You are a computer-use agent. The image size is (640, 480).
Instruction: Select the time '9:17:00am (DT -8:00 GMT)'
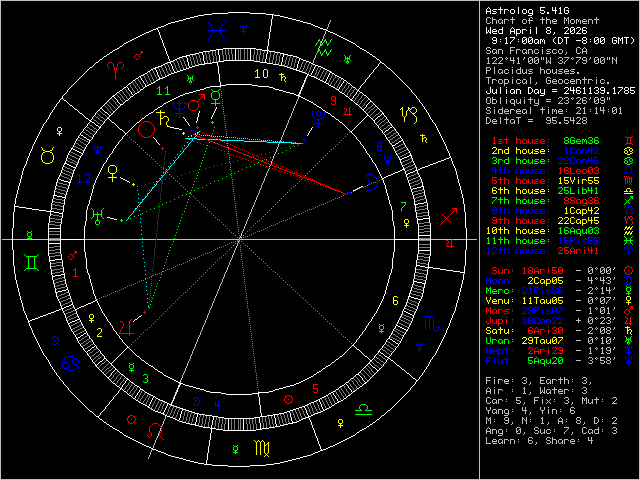pos(563,41)
